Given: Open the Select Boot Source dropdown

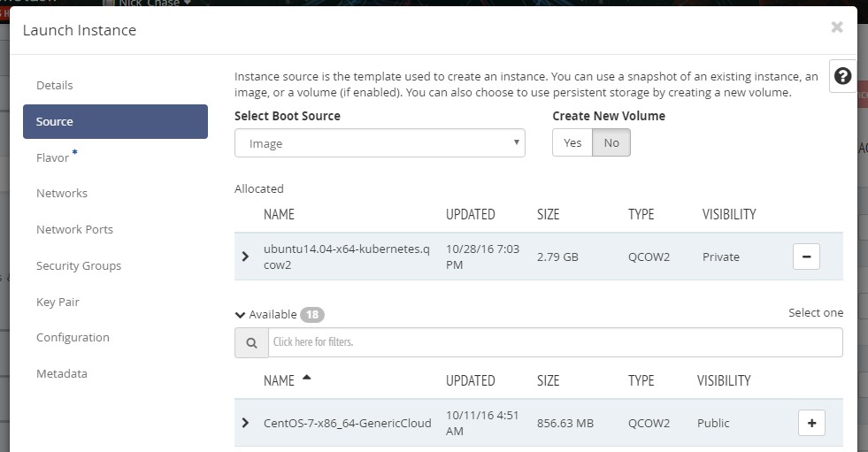Looking at the screenshot, I should tap(380, 143).
